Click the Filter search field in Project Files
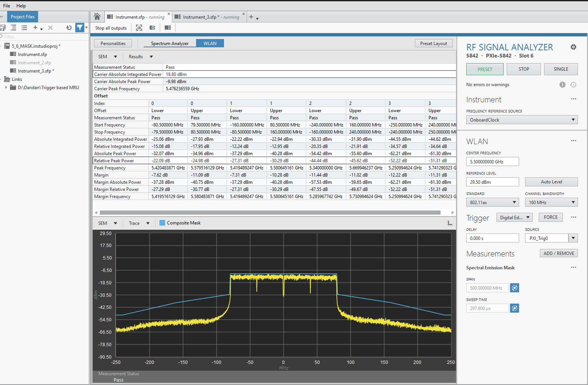Screen dimensions: 588x385 (x=44, y=36)
